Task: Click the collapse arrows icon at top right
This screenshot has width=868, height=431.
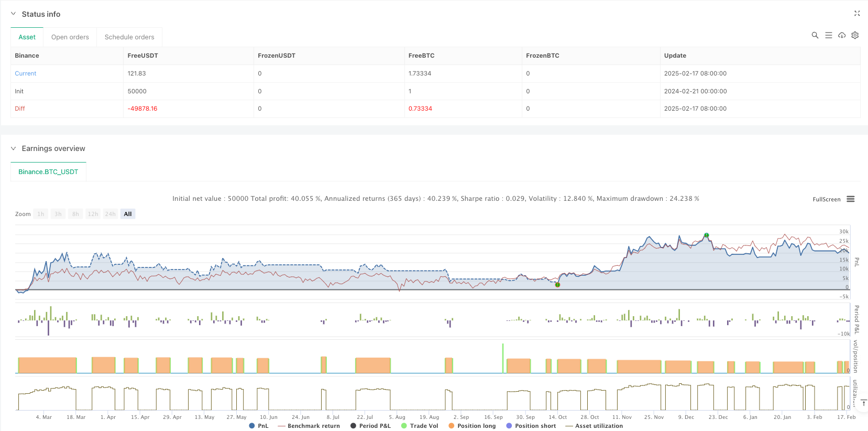Action: tap(857, 14)
